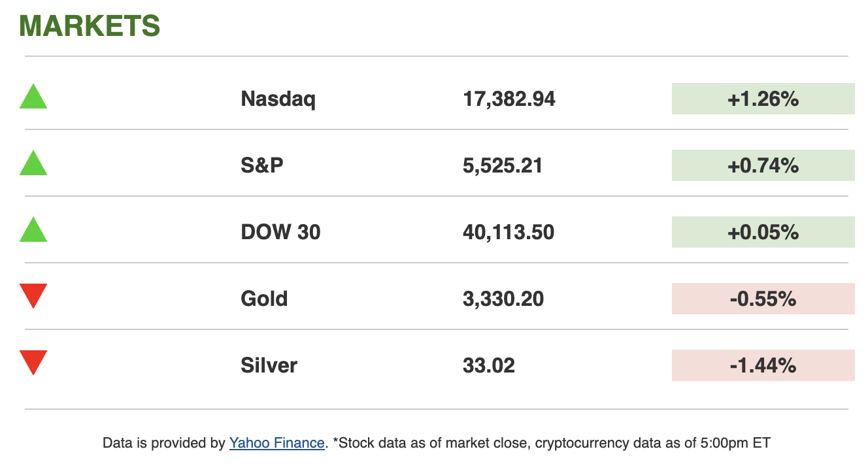Viewport: 868px width, 464px height.
Task: Click the Silver -1.44% change badge
Action: point(763,366)
